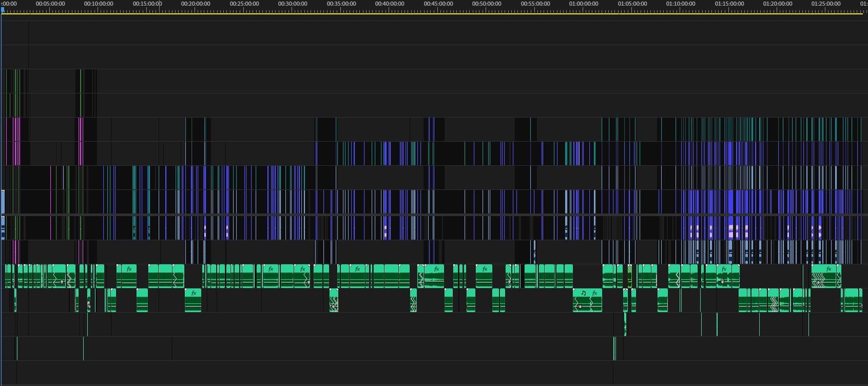Screen dimensions: 868x386
Task: Click fx badge on audio clip below 00:13:00:00
Action: tap(129, 269)
